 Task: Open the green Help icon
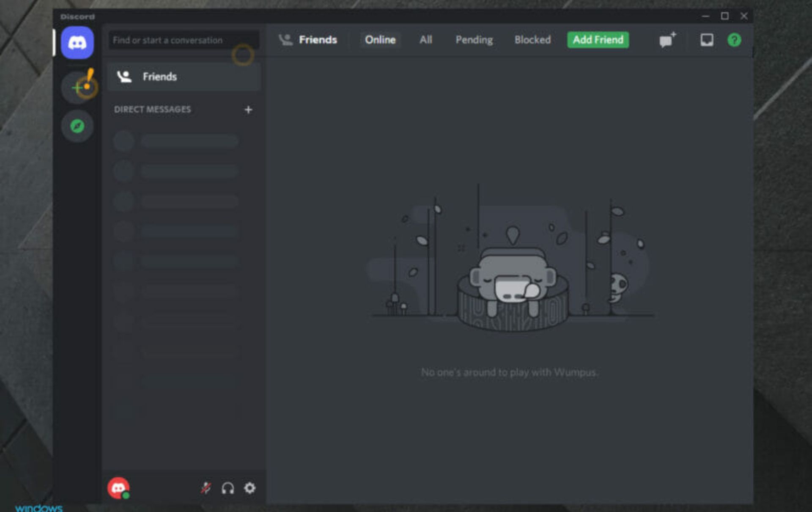[x=734, y=40]
